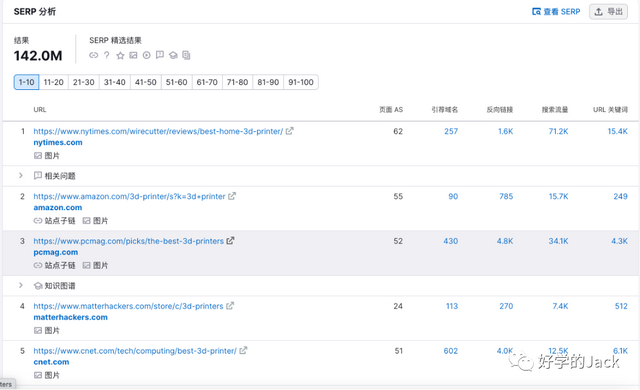
Task: Click the sitelinks SERP feature icon
Action: coord(93,55)
